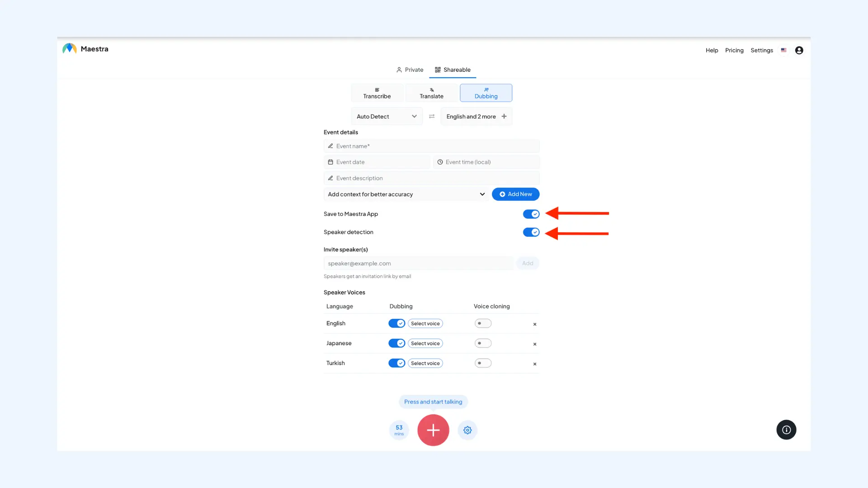Screen dimensions: 868x488
Task: Open the US flag language selector
Action: (783, 50)
